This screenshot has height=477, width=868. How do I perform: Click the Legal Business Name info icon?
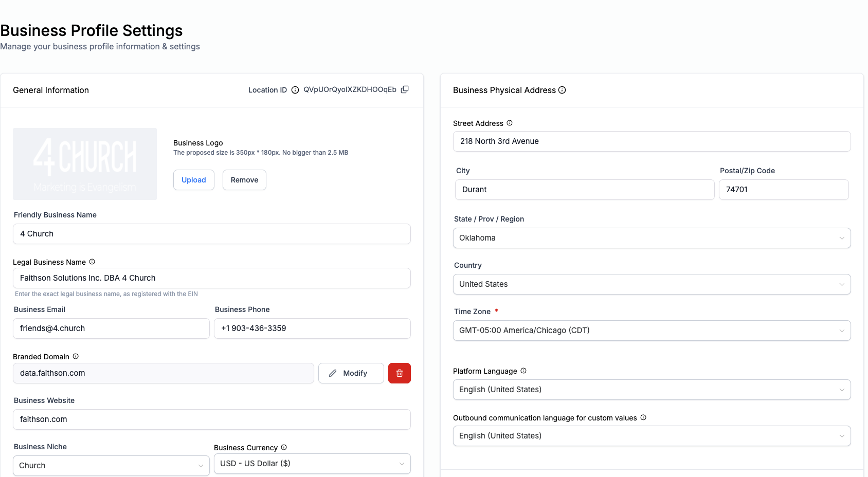point(92,262)
